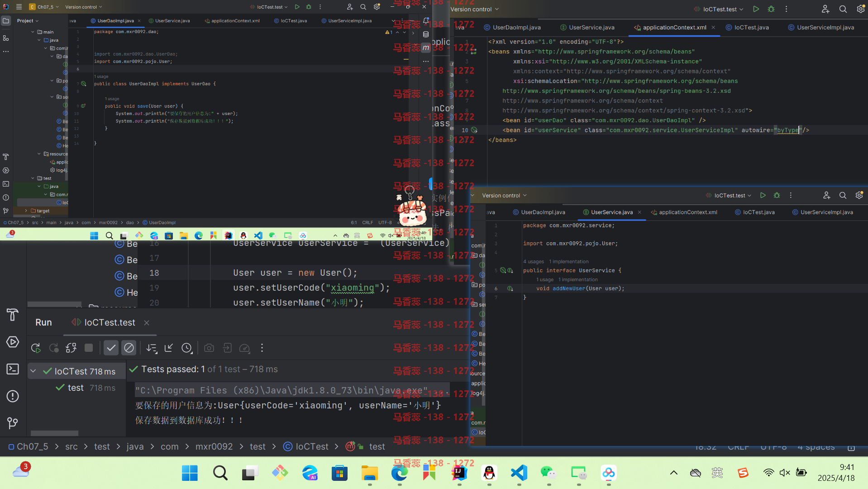Close the IoCTest.test run tab
Viewport: 868px width, 489px height.
(147, 323)
